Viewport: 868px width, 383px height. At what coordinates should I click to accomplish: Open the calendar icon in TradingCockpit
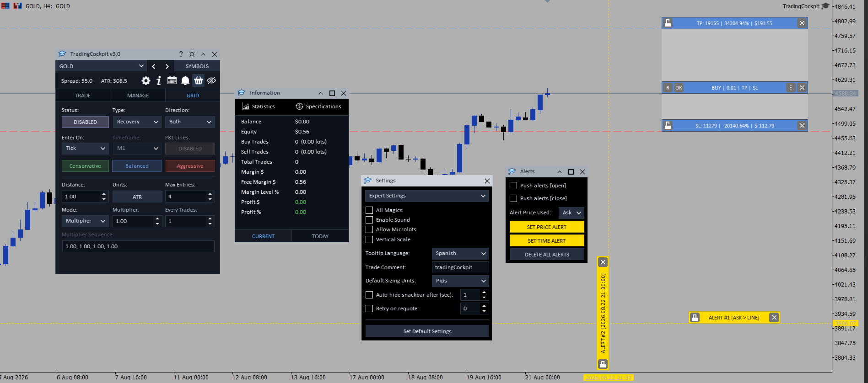click(172, 80)
